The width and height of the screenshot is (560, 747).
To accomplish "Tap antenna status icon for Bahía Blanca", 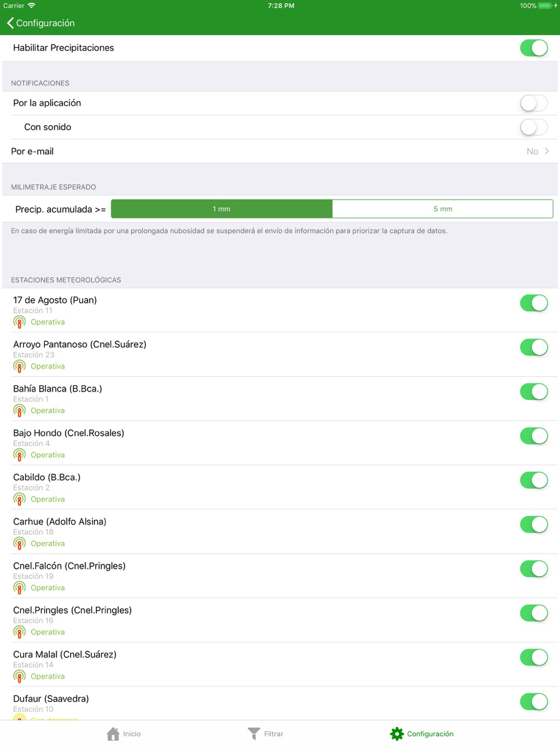I will coord(20,410).
